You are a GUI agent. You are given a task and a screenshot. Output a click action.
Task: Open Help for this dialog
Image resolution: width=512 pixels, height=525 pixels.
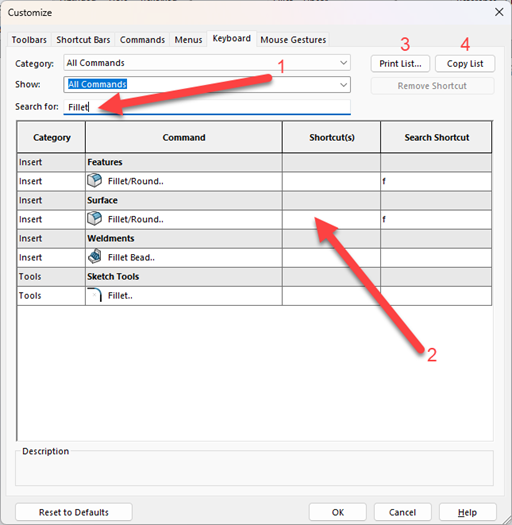467,512
